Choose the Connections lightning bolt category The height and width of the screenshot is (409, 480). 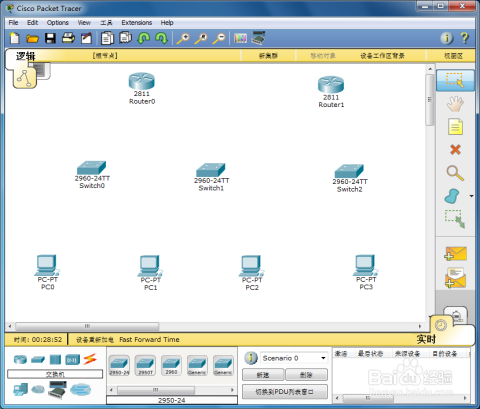(x=90, y=359)
